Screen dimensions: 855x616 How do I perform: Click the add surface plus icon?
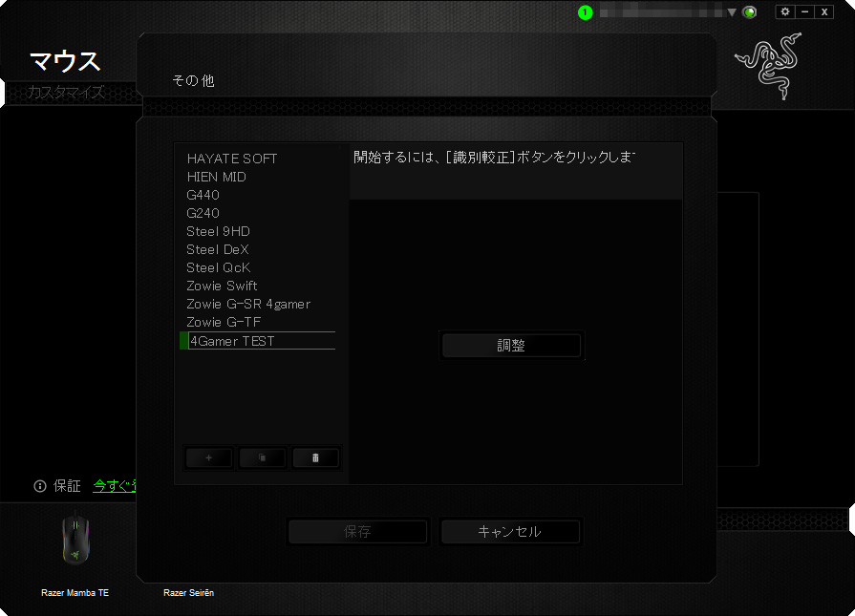click(209, 457)
